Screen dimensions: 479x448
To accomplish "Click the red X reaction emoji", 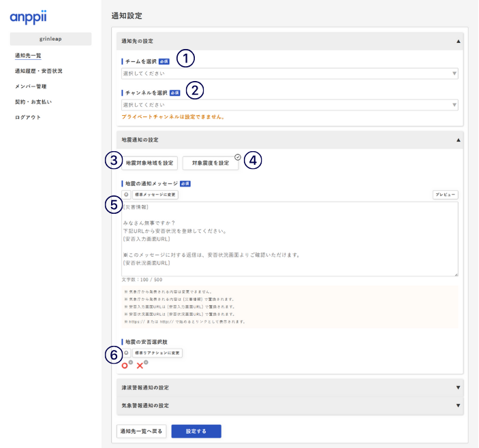I will pos(140,366).
